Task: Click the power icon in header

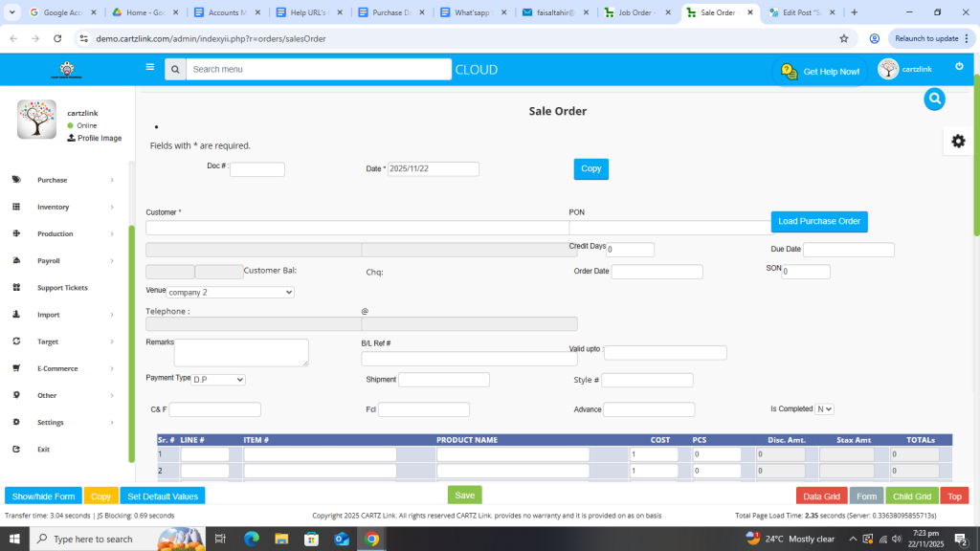Action: pyautogui.click(x=959, y=66)
